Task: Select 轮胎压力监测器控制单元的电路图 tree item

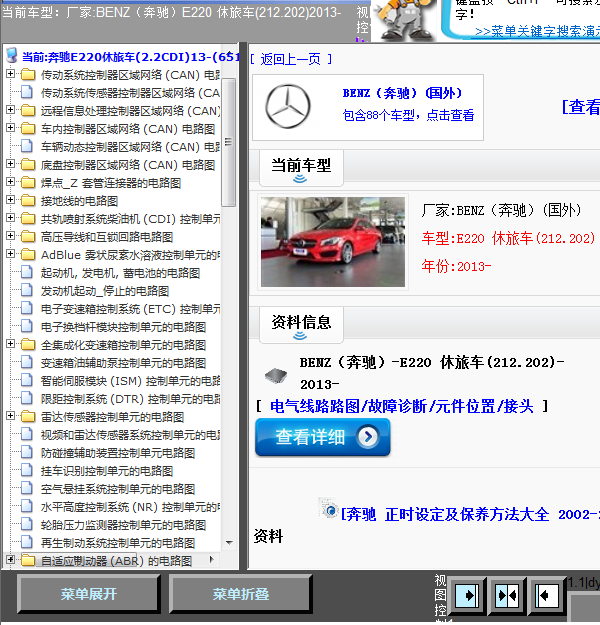Action: pyautogui.click(x=123, y=525)
